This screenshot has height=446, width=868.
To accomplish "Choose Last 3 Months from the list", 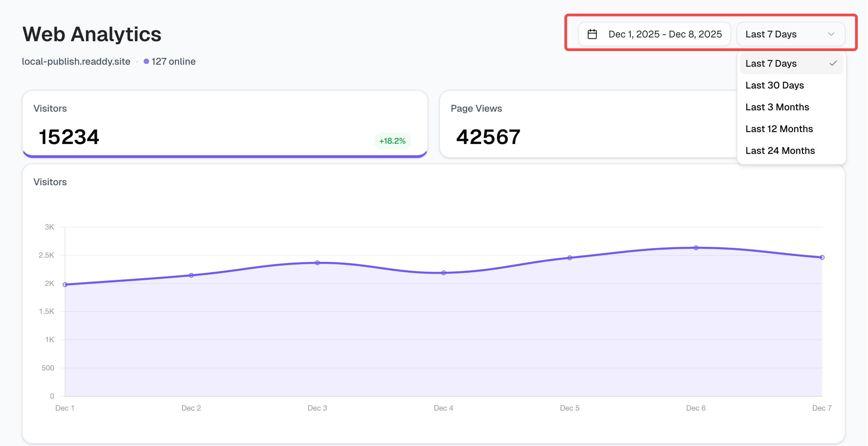I will pyautogui.click(x=777, y=107).
